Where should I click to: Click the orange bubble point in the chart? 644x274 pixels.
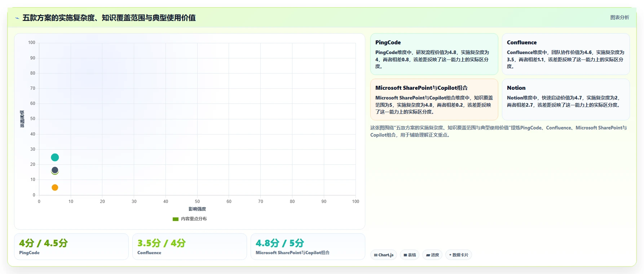55,187
